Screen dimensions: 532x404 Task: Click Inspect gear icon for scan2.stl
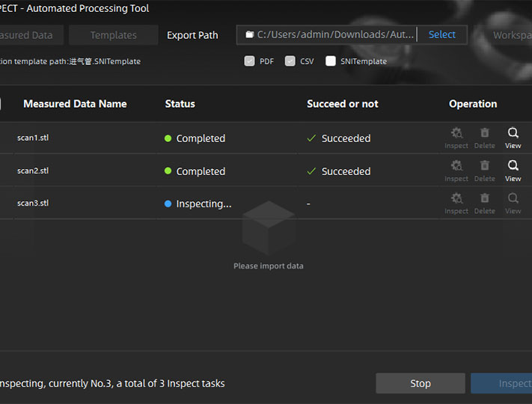[x=456, y=167]
